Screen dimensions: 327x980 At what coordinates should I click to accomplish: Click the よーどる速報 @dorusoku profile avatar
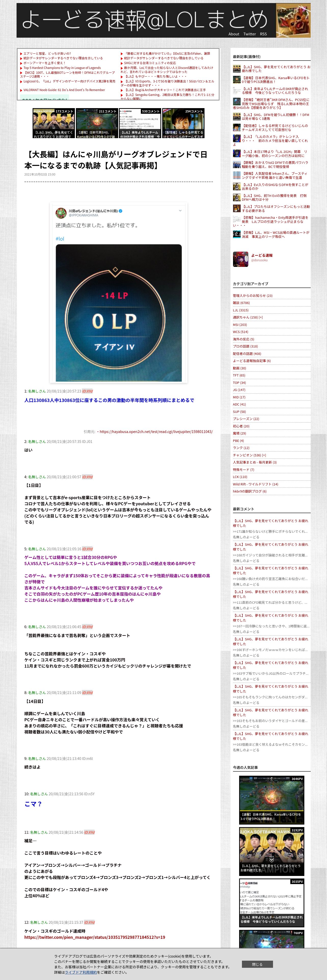tap(241, 259)
